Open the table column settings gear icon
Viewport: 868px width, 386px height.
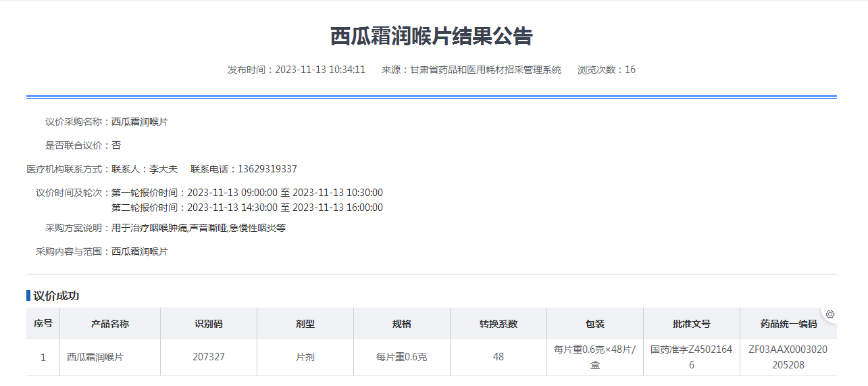(830, 314)
